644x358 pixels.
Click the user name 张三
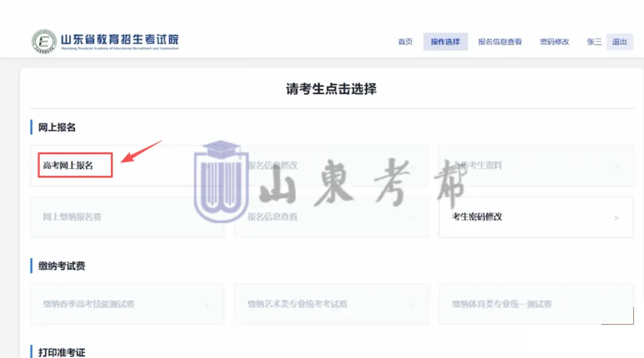click(595, 42)
